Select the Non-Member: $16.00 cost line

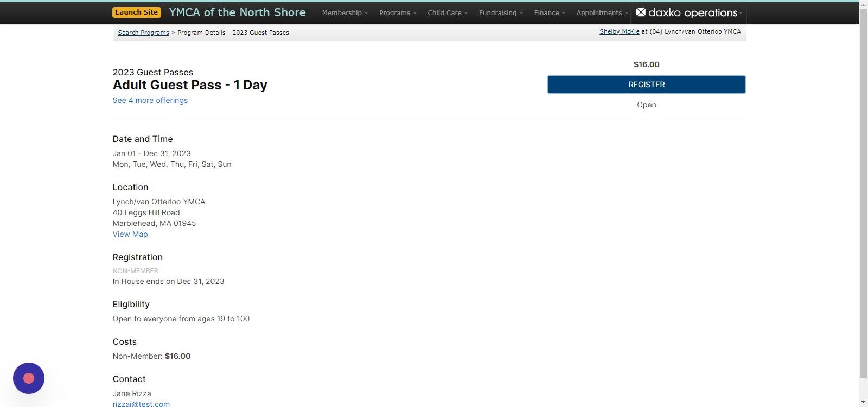tap(152, 356)
